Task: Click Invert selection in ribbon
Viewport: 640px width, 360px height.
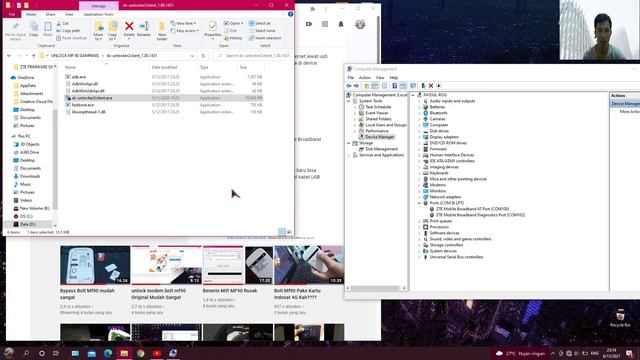Action: [x=265, y=38]
